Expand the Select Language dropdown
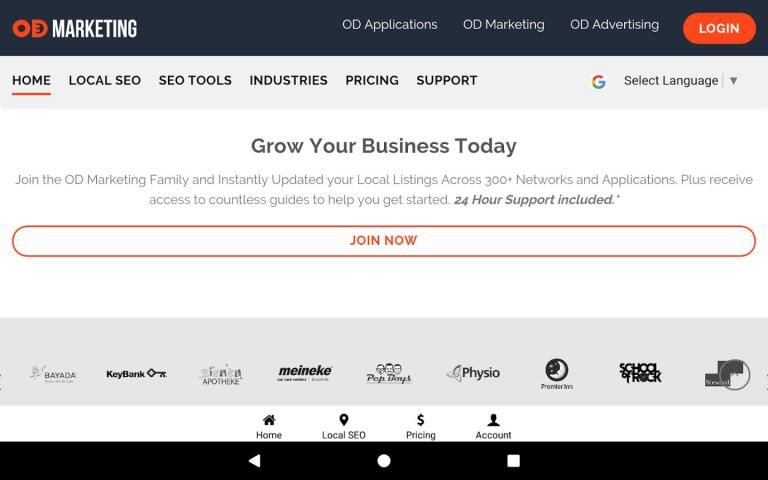The height and width of the screenshot is (480, 768). [x=670, y=81]
